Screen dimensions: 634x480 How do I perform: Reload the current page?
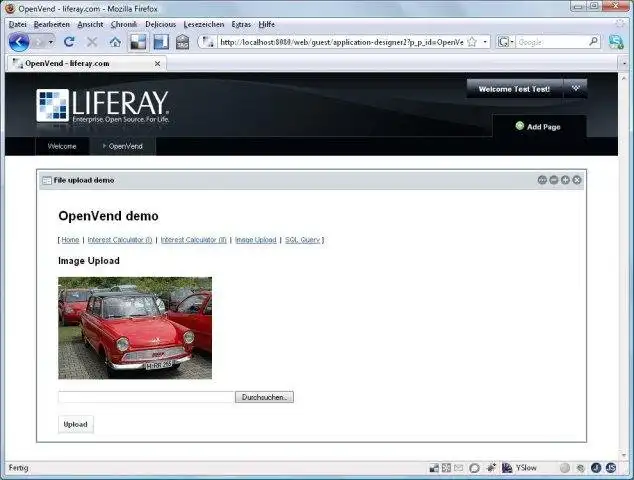click(x=70, y=42)
